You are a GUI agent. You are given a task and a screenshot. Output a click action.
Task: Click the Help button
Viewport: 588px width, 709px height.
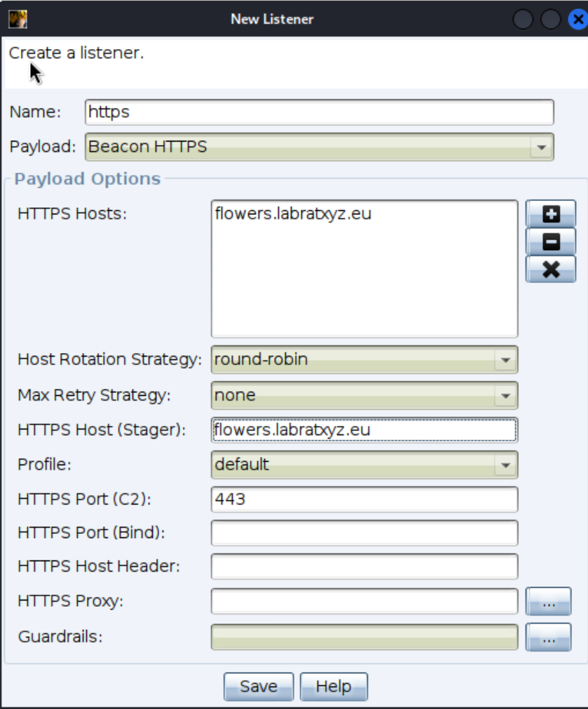pos(334,687)
